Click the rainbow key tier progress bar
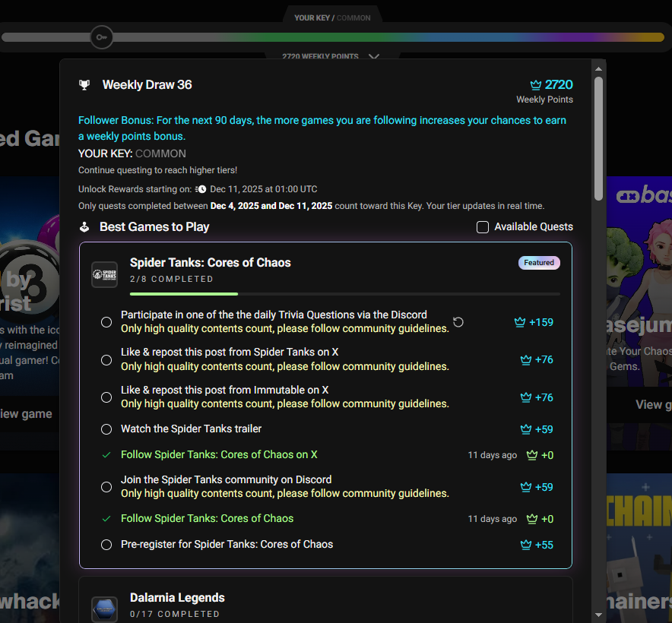The height and width of the screenshot is (623, 672). [x=333, y=38]
